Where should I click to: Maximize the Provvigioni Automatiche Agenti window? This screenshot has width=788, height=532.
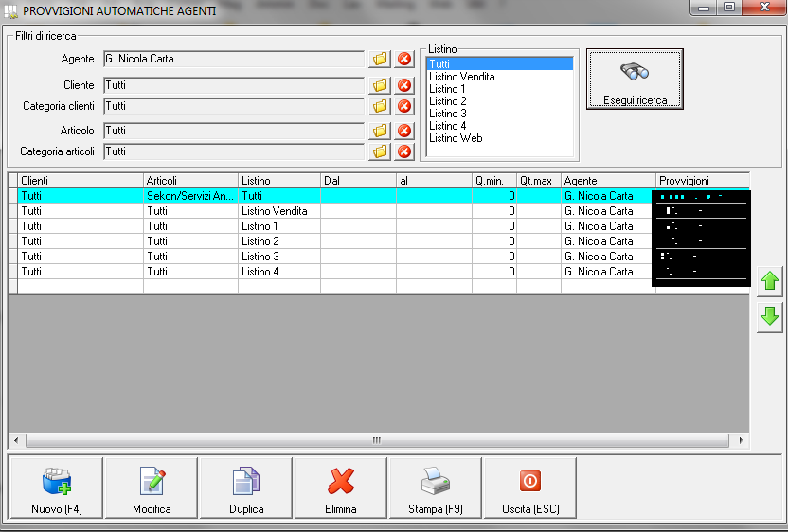(x=729, y=8)
